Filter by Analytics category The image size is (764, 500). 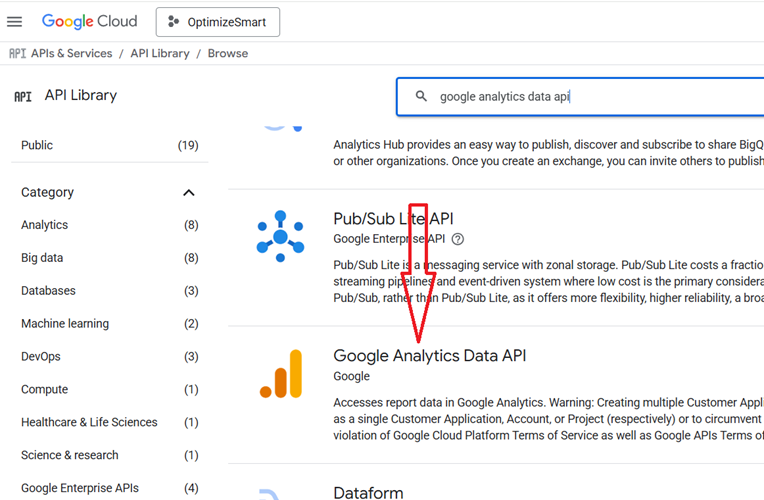point(110,225)
